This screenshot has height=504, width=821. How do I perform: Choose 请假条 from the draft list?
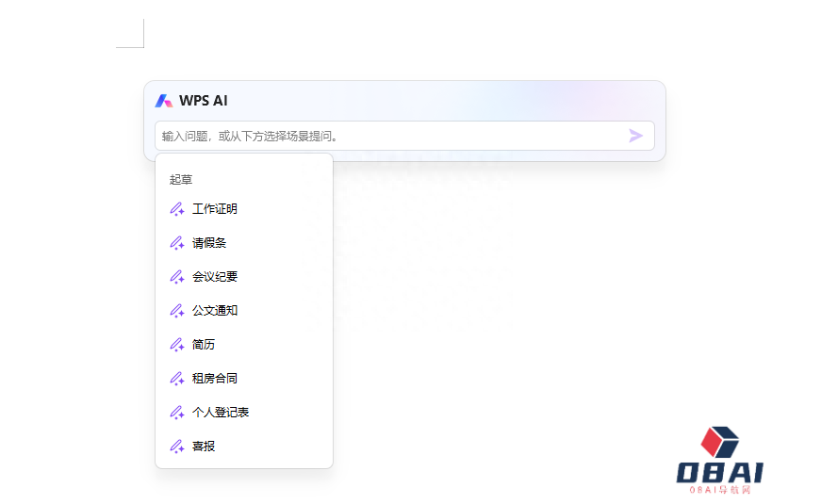pyautogui.click(x=209, y=243)
